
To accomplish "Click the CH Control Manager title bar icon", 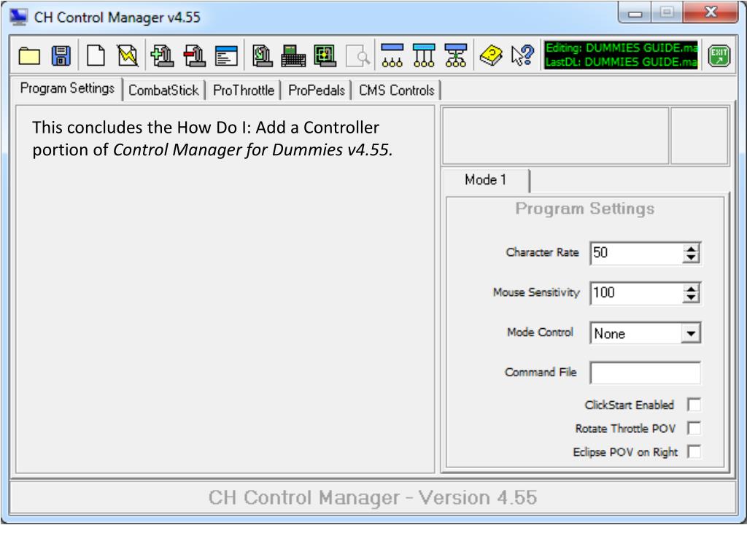I will click(x=19, y=17).
